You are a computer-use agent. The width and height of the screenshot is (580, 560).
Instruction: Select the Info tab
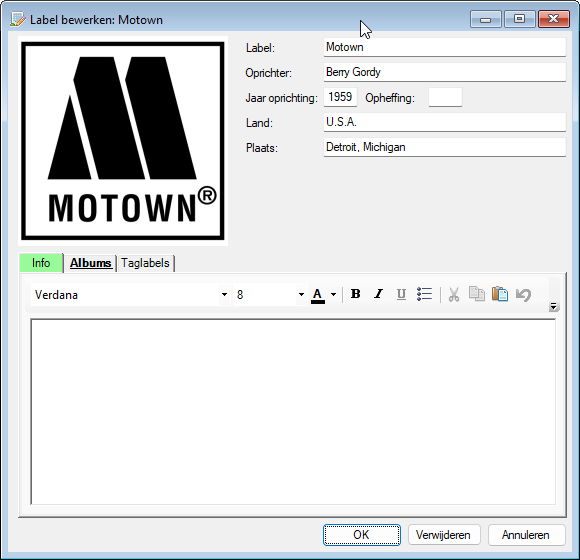tap(41, 263)
